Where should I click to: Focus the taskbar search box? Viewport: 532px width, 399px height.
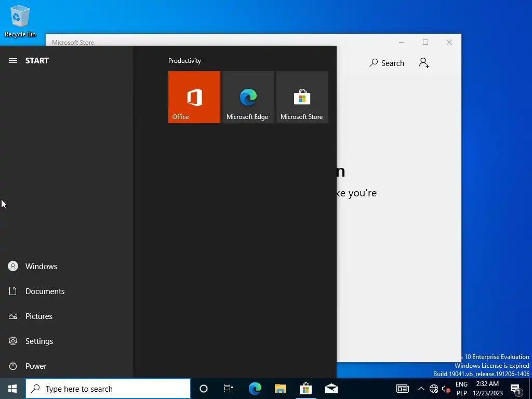click(x=108, y=389)
